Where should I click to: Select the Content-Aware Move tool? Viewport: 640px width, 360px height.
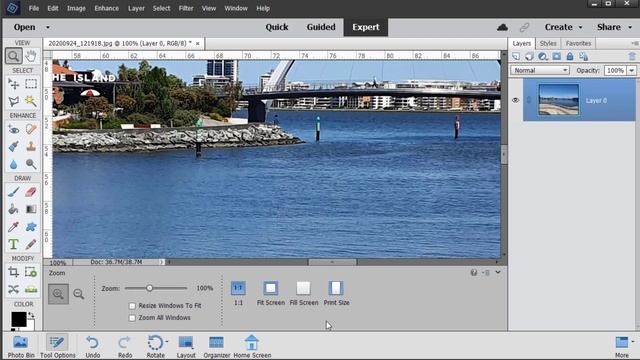click(13, 289)
